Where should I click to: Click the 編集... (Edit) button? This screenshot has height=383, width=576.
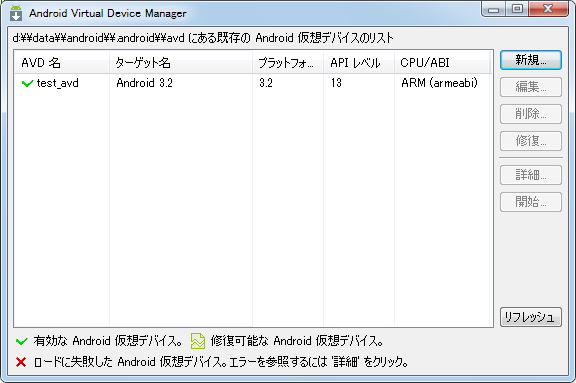[530, 87]
